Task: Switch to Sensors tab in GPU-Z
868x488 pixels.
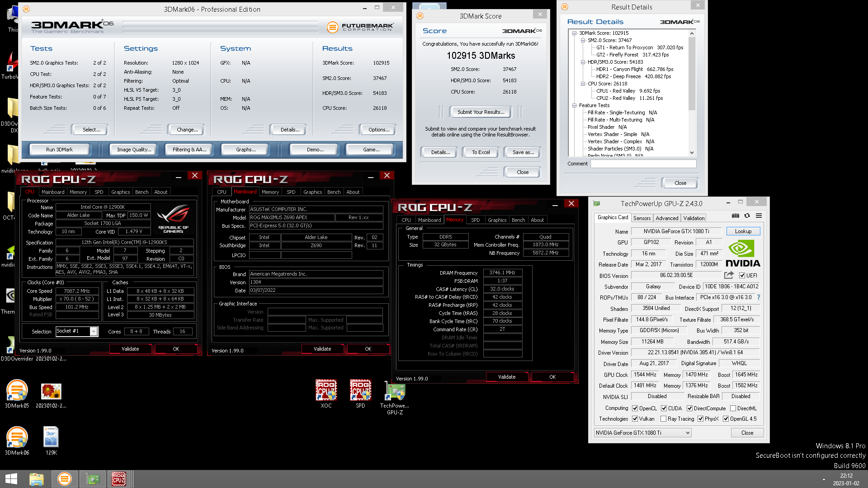Action: 642,218
